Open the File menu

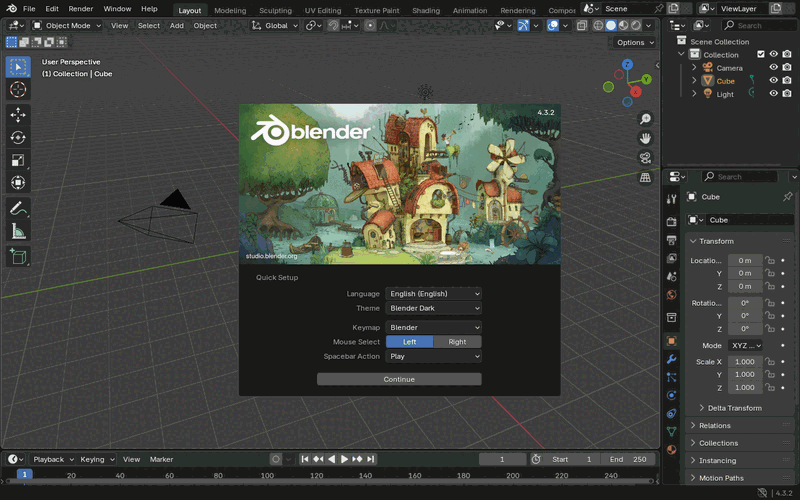tap(29, 9)
